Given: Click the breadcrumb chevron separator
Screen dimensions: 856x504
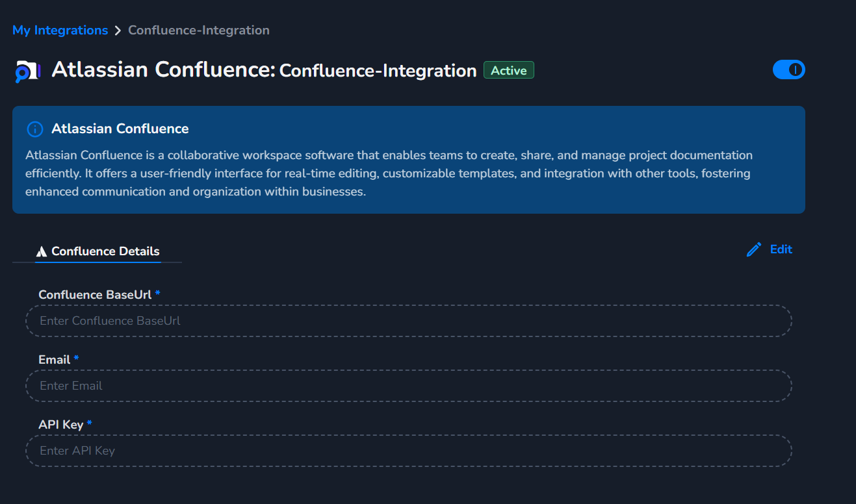Looking at the screenshot, I should pyautogui.click(x=118, y=31).
